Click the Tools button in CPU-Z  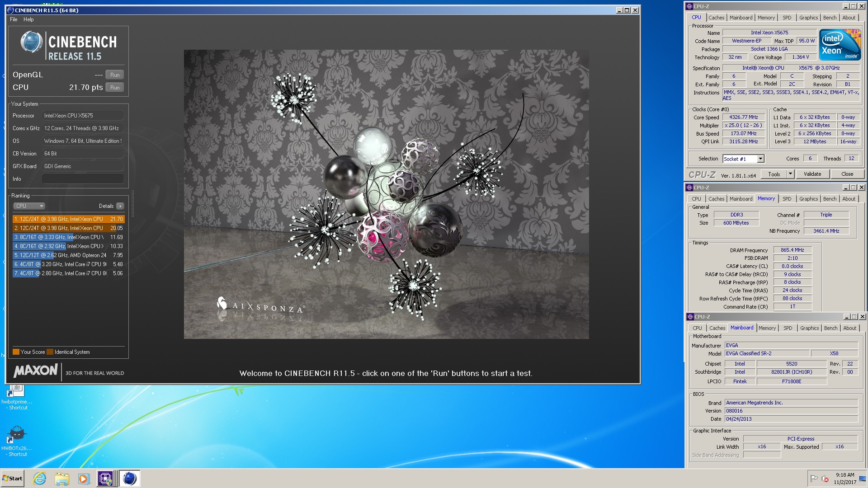point(774,174)
